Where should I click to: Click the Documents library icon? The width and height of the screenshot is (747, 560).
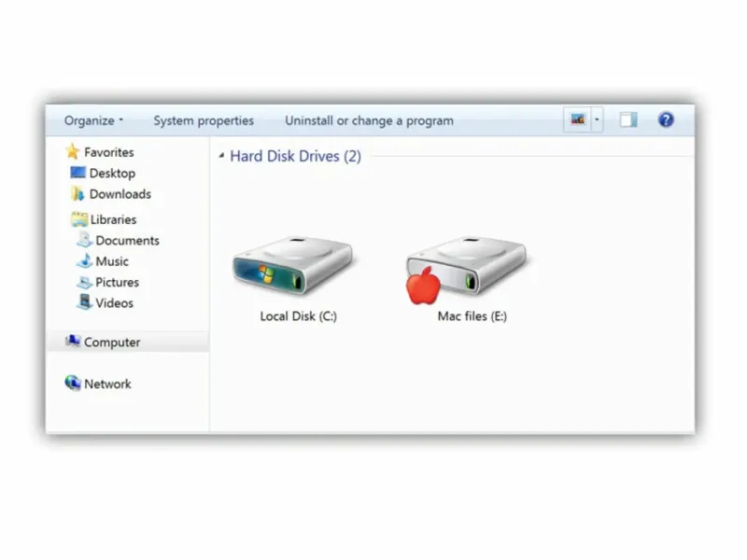[85, 240]
